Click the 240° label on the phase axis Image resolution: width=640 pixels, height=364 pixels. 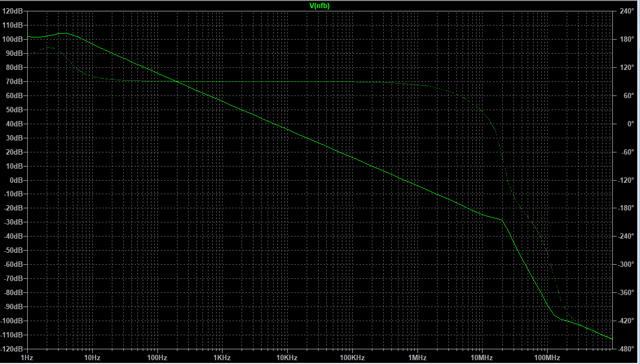[627, 11]
